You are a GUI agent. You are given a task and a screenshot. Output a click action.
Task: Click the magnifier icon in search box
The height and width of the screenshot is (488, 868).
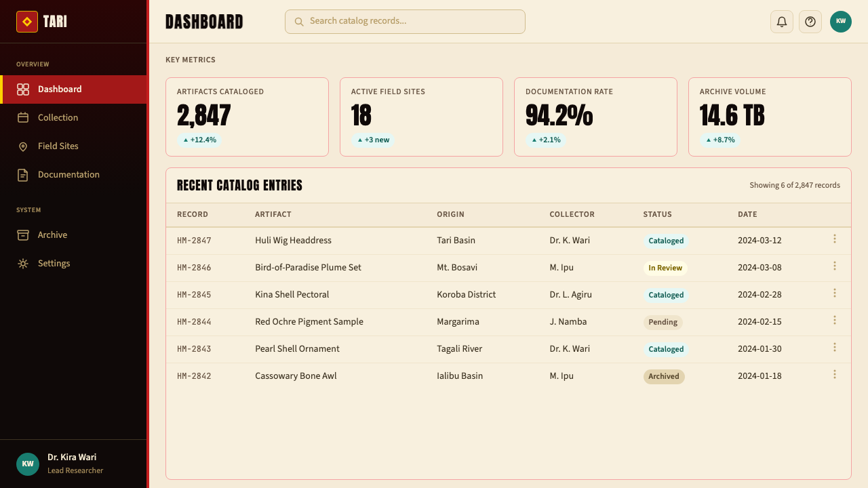pyautogui.click(x=299, y=22)
